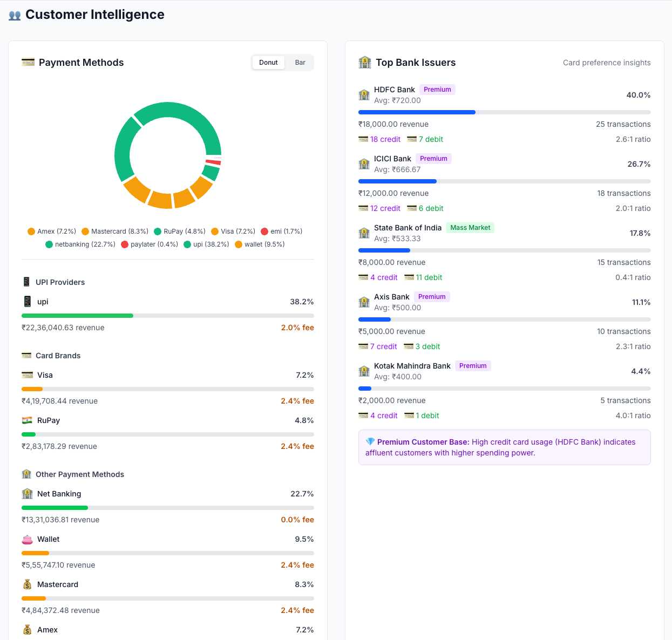Click the Axis Bank Premium badge
The width and height of the screenshot is (672, 640).
coord(432,297)
